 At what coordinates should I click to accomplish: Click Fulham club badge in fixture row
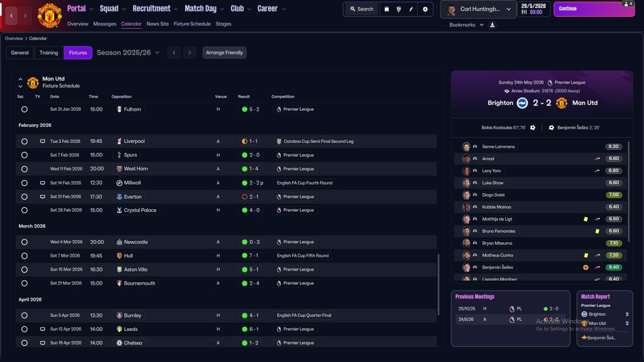click(x=119, y=109)
